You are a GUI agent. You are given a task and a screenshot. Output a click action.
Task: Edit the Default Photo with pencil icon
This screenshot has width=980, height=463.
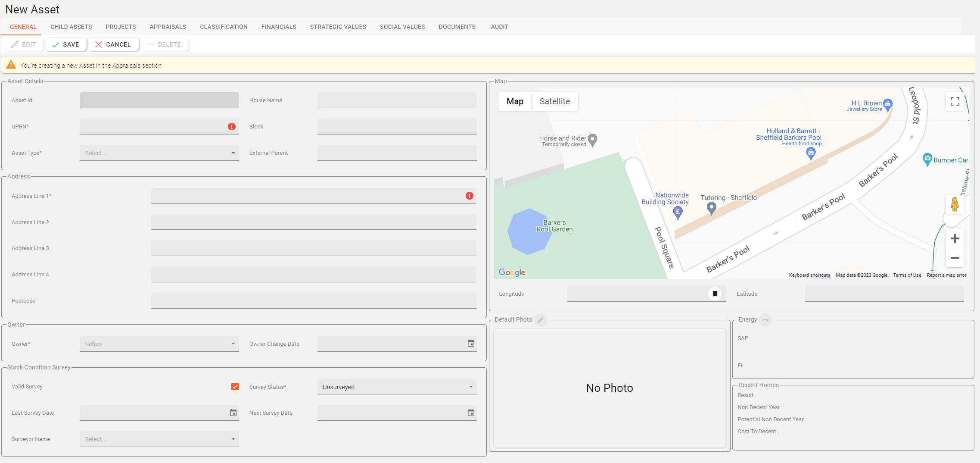tap(540, 320)
